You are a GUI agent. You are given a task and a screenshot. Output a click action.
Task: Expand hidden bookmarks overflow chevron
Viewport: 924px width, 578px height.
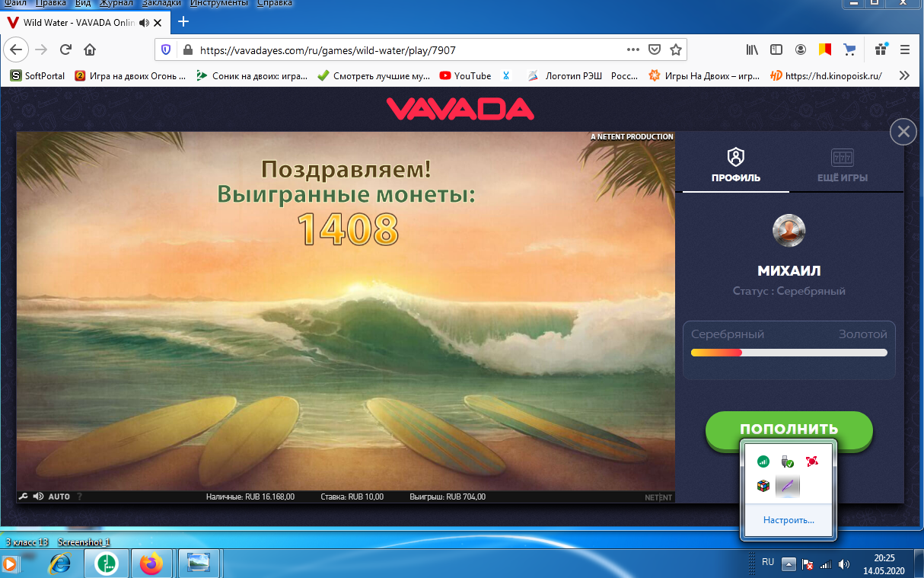(x=904, y=75)
